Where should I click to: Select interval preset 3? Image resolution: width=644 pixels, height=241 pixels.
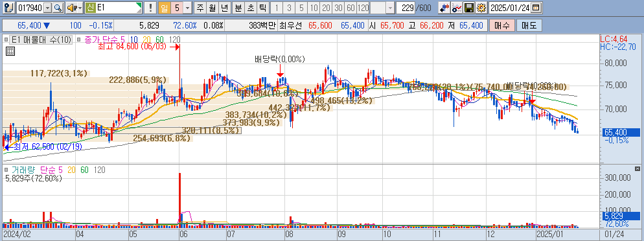(x=289, y=8)
